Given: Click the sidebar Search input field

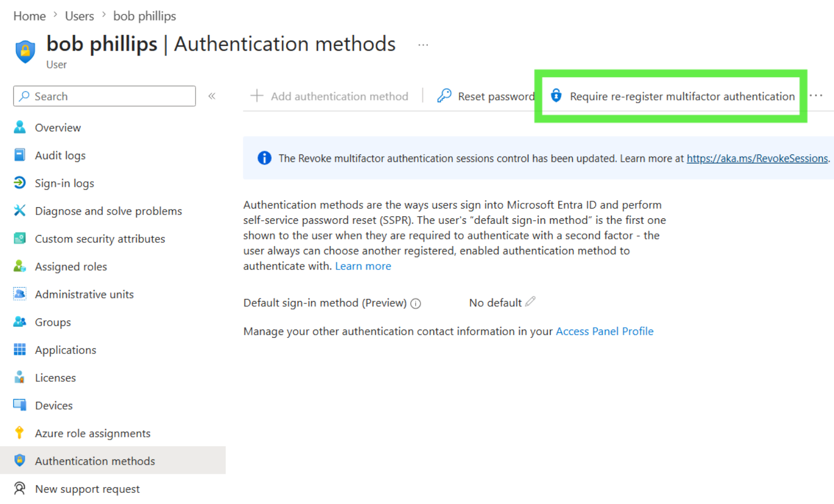Looking at the screenshot, I should [104, 96].
